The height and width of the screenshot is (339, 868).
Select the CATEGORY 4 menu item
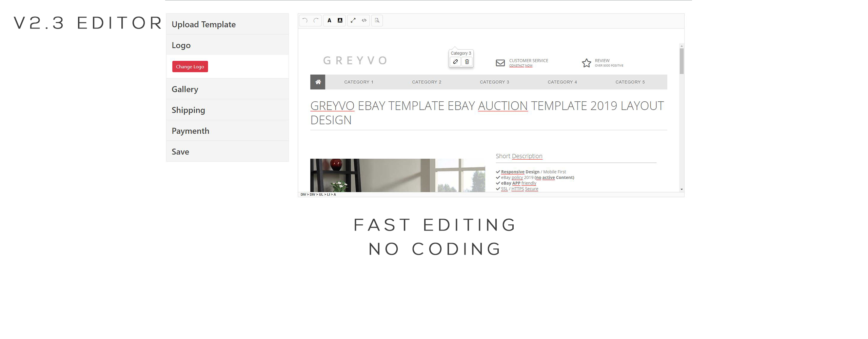point(562,82)
